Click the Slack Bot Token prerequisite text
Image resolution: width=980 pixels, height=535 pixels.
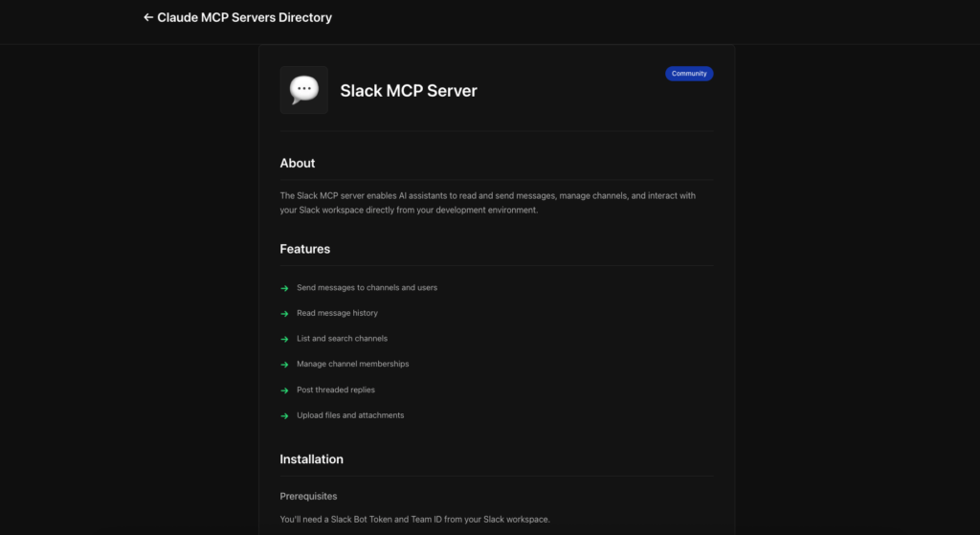[414, 519]
